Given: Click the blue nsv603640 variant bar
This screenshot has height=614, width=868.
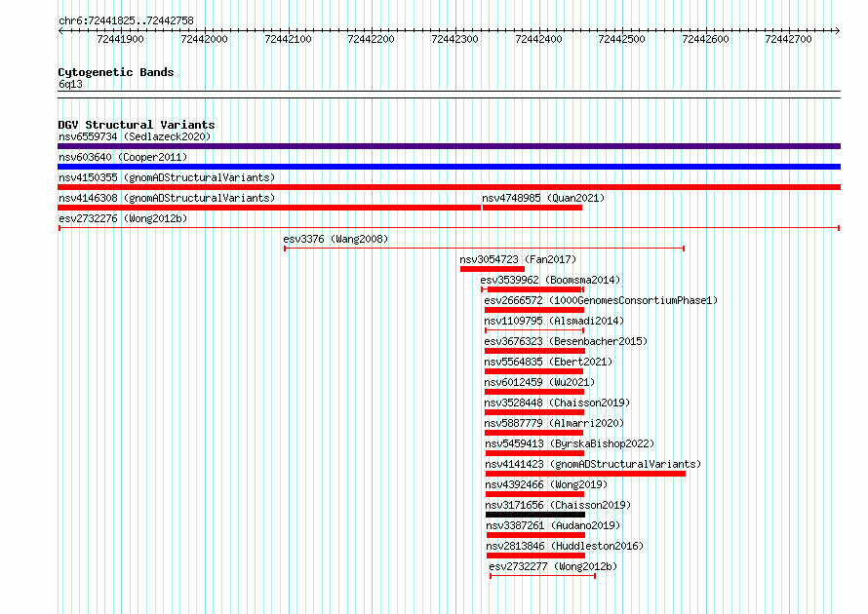Looking at the screenshot, I should [x=449, y=167].
